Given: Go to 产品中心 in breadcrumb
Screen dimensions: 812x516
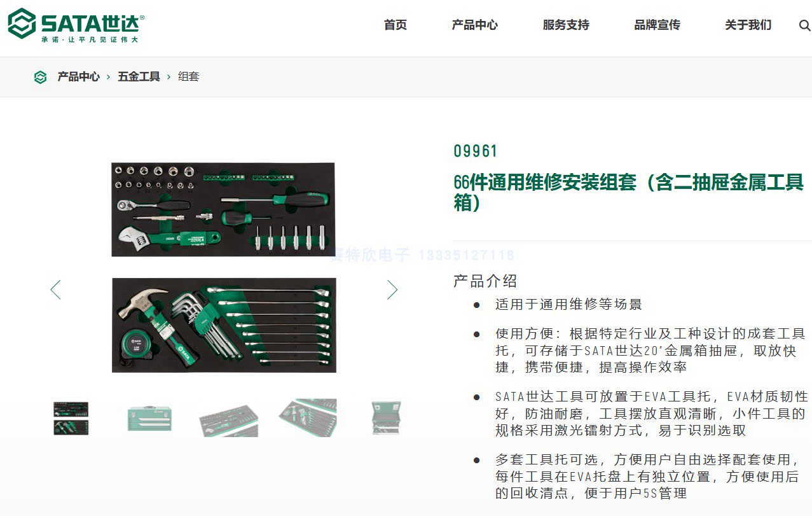Looking at the screenshot, I should point(78,76).
